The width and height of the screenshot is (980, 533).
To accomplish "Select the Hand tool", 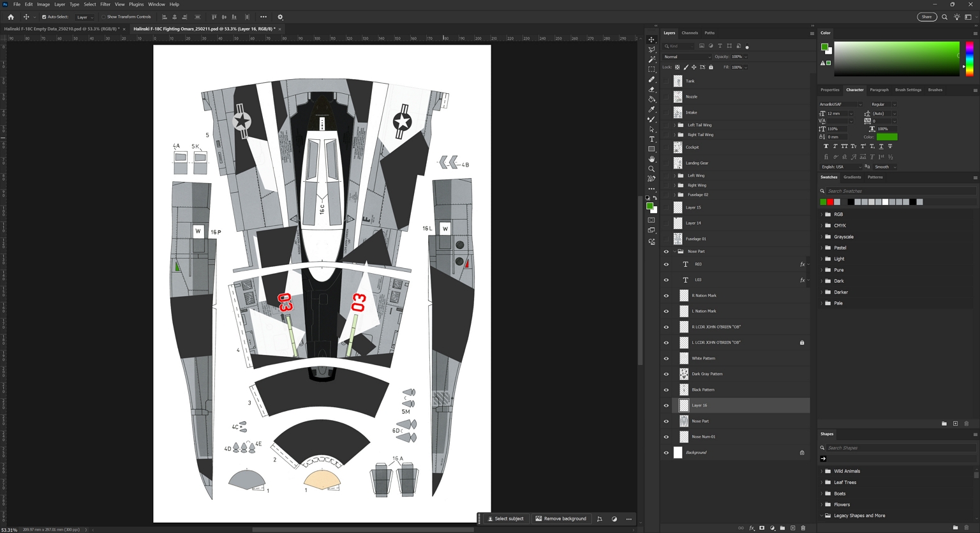I will coord(651,159).
